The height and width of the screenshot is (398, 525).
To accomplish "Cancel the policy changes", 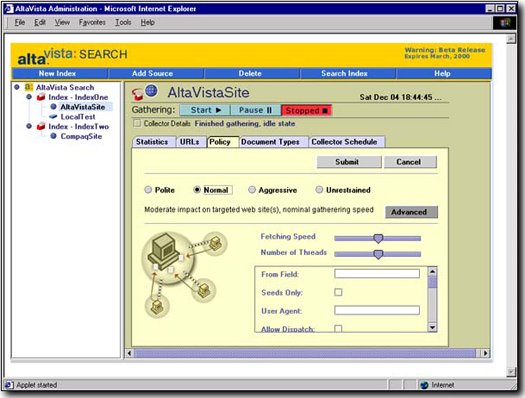I will pos(410,162).
